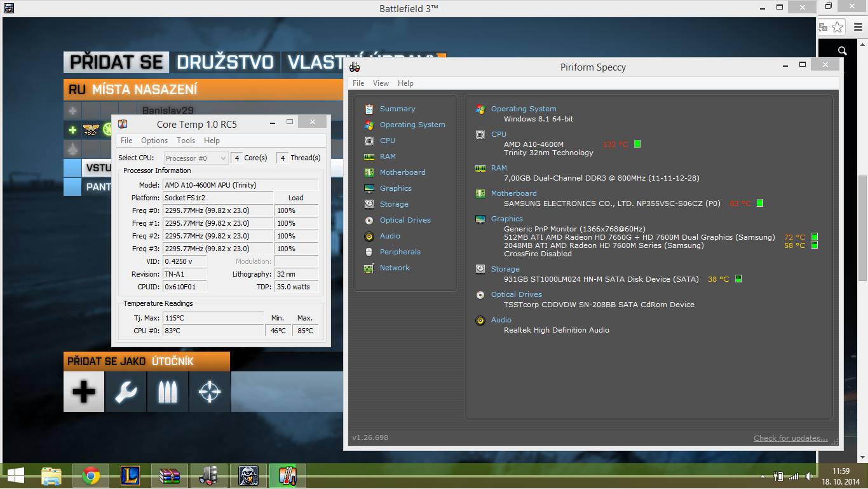Switch to PŘIDAT SE tab in Battlefield
The height and width of the screenshot is (489, 868).
pyautogui.click(x=116, y=62)
